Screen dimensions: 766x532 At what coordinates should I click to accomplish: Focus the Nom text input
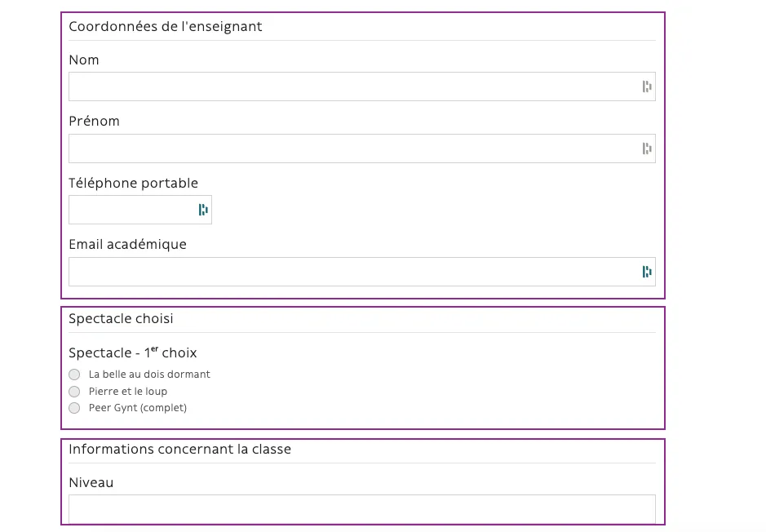(362, 86)
